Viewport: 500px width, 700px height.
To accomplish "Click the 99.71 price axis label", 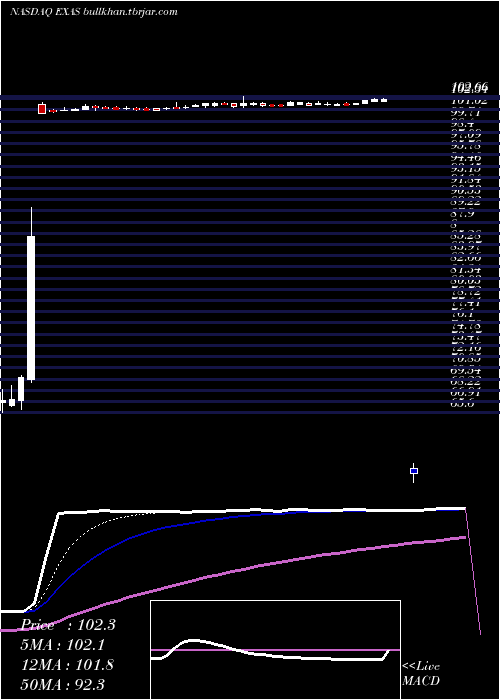I will point(466,113).
